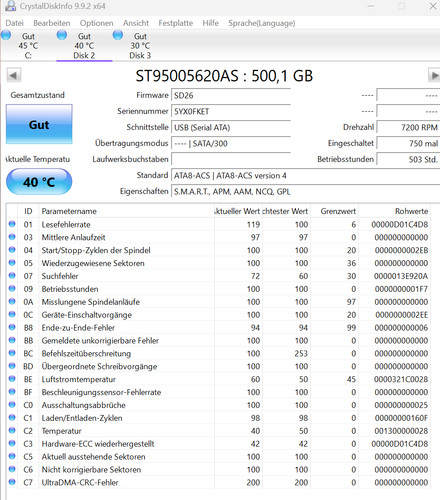Select the C: drive status icon
This screenshot has width=440, height=500.
[x=6, y=35]
